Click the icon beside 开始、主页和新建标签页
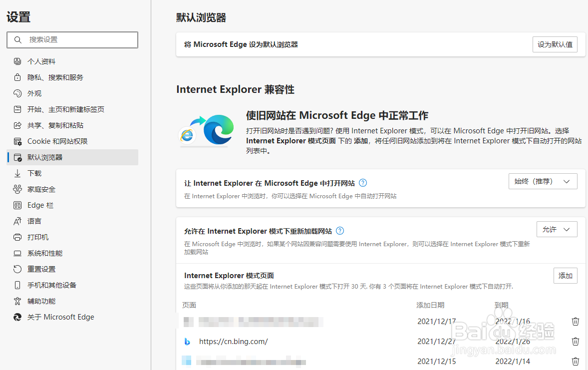This screenshot has width=588, height=370. [17, 109]
